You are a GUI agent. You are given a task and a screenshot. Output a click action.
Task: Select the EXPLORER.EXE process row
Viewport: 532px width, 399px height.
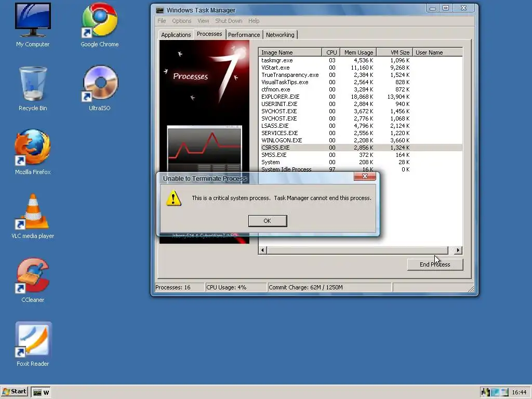pos(361,97)
